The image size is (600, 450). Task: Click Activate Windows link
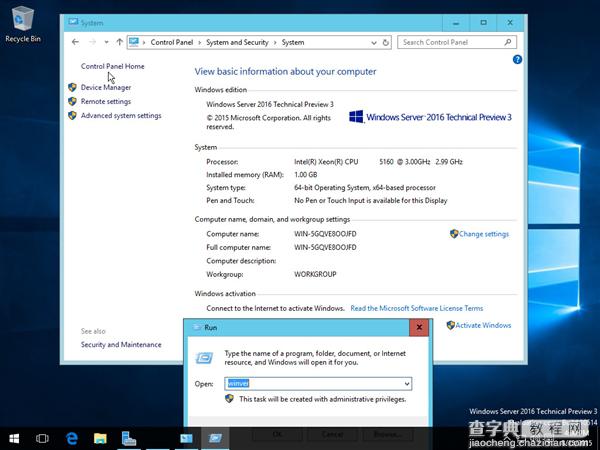(x=483, y=325)
